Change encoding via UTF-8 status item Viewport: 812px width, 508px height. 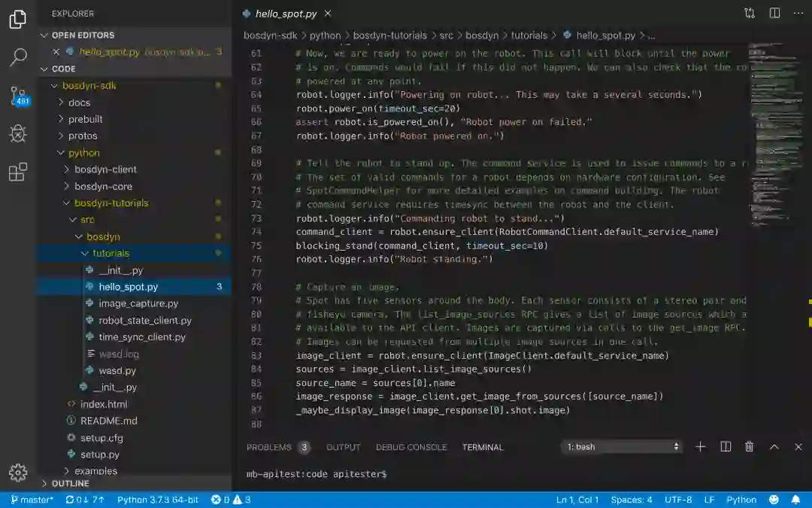[x=678, y=500]
